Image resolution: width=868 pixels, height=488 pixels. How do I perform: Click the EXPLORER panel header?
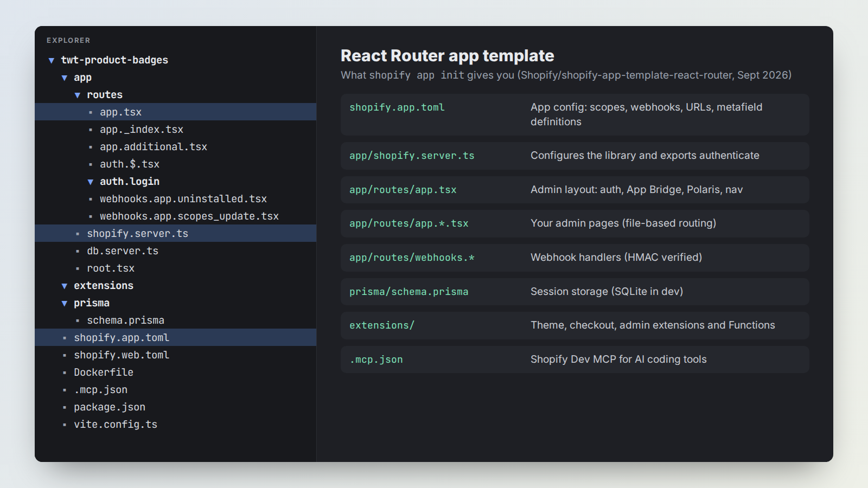click(x=68, y=40)
